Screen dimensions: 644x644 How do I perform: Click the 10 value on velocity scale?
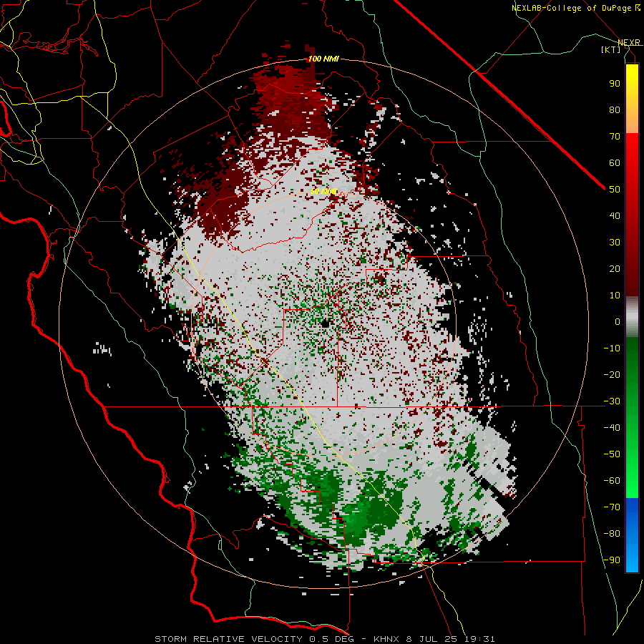coord(615,296)
